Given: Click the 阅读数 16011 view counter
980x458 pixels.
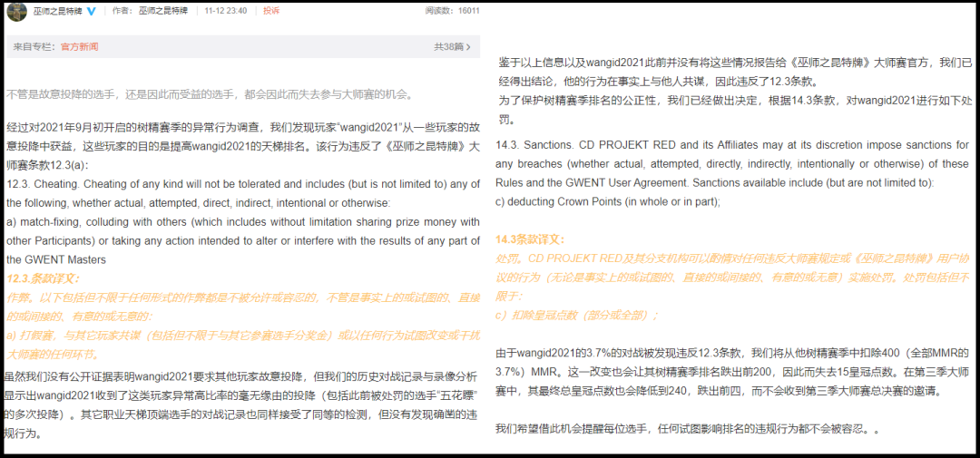Looking at the screenshot, I should click(452, 11).
